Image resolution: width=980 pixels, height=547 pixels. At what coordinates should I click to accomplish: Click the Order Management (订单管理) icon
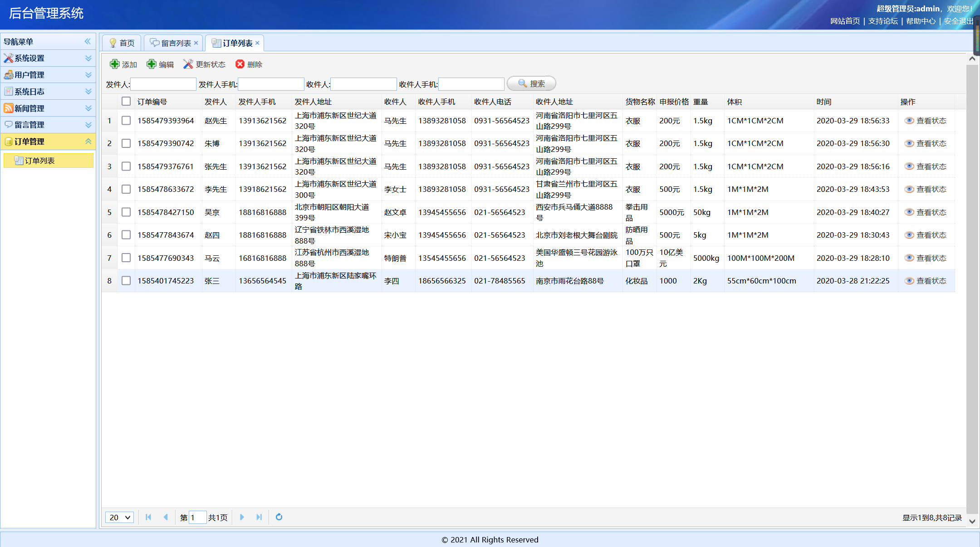click(8, 142)
